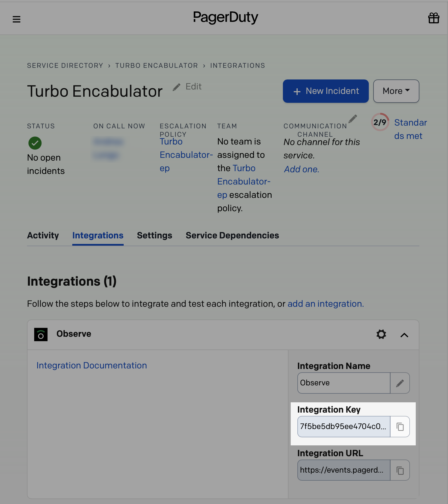The image size is (448, 504).
Task: Select the Integrations tab
Action: (98, 235)
